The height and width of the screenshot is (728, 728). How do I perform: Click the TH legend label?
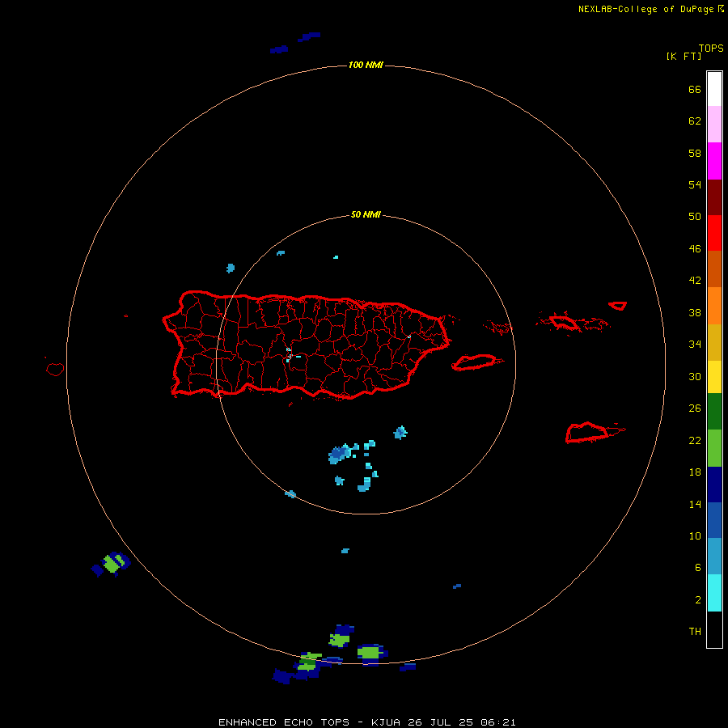(x=695, y=631)
